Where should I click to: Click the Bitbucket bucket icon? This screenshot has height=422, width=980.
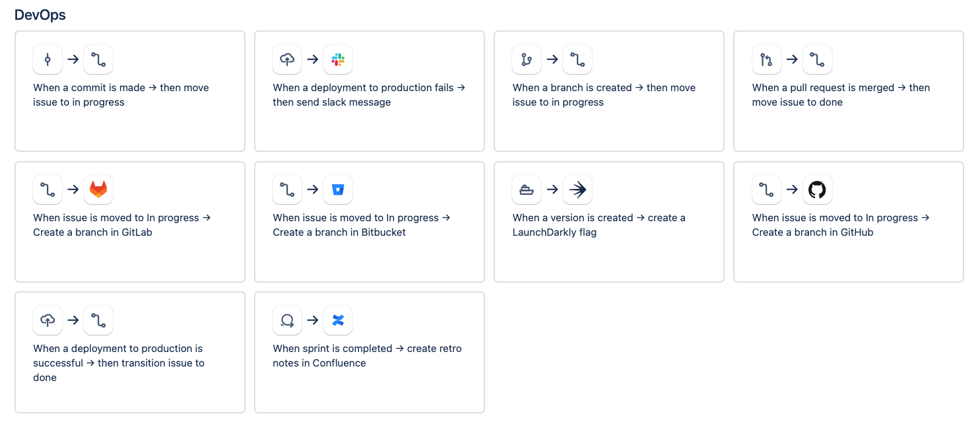(x=338, y=190)
